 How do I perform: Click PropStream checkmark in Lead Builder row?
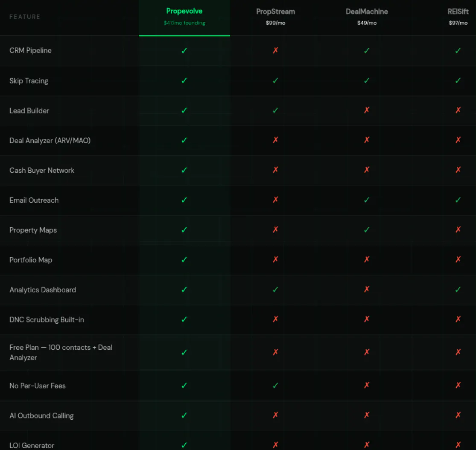click(x=275, y=110)
